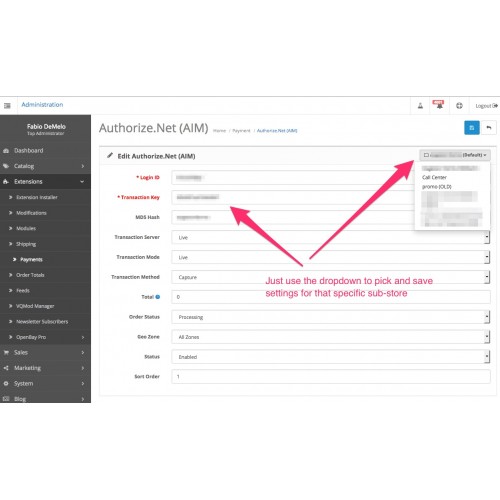This screenshot has height=500, width=500.
Task: Log out using the Logout link
Action: [486, 106]
